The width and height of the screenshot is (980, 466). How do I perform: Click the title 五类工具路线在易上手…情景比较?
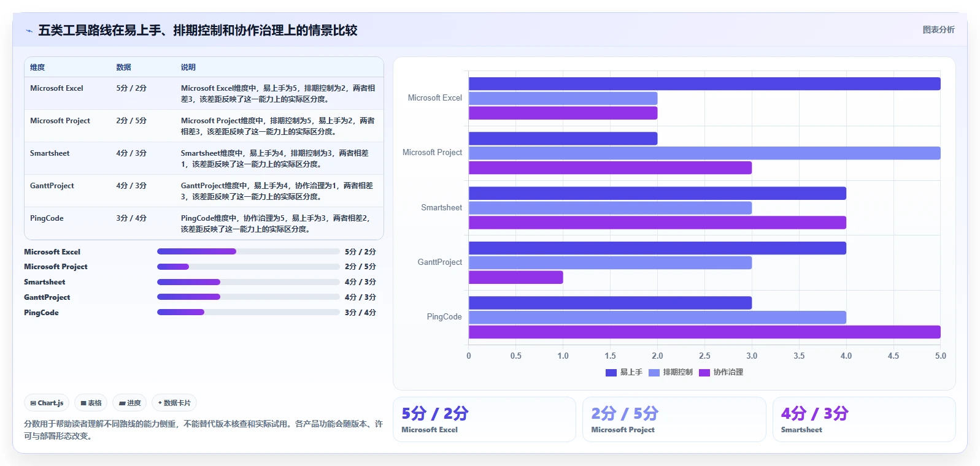(198, 30)
